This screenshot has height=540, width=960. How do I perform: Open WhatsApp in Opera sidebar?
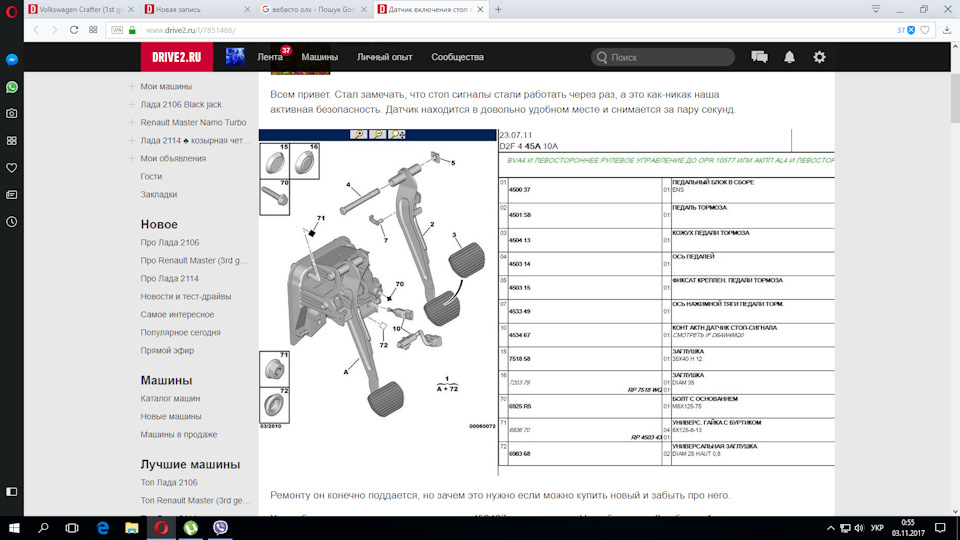click(12, 87)
